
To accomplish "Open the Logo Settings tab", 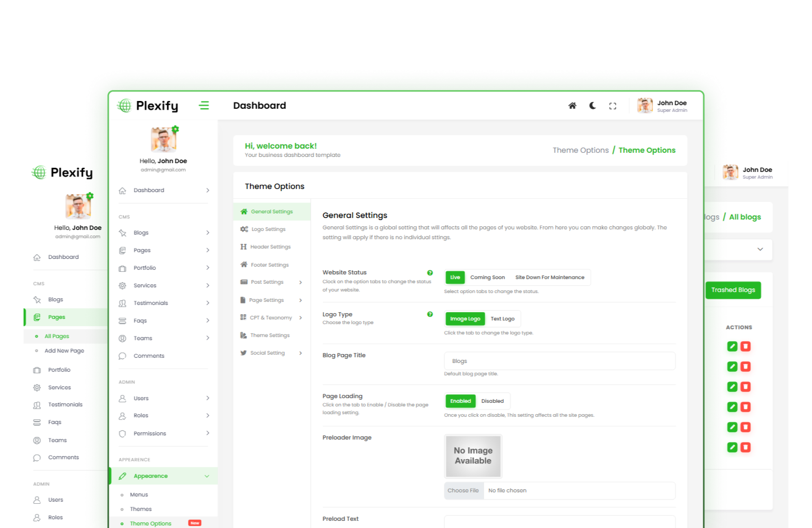I will coord(268,229).
